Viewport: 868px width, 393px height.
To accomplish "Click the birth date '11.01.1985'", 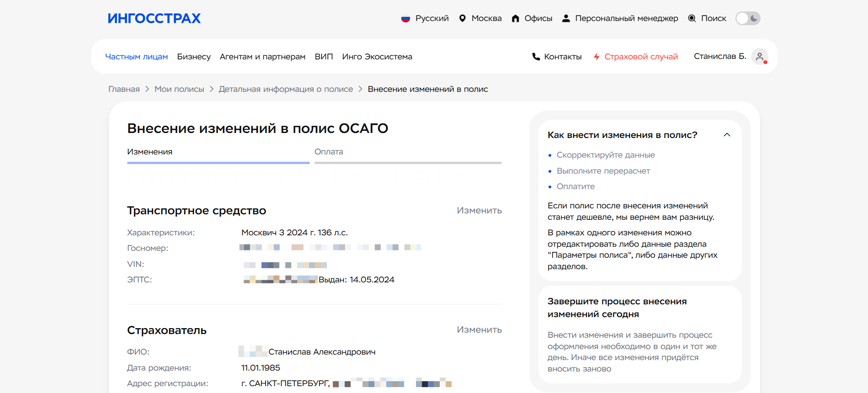I will [261, 368].
